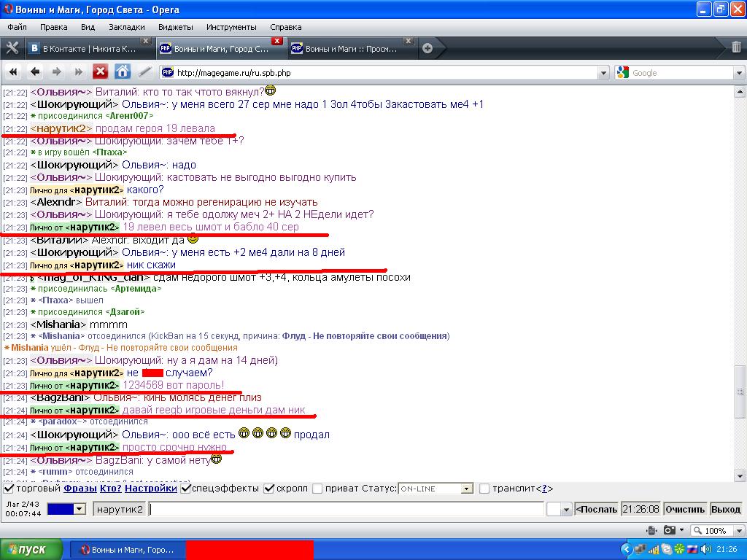Screen dimensions: 747x560
Task: Click the red Stop loading icon
Action: [x=100, y=71]
